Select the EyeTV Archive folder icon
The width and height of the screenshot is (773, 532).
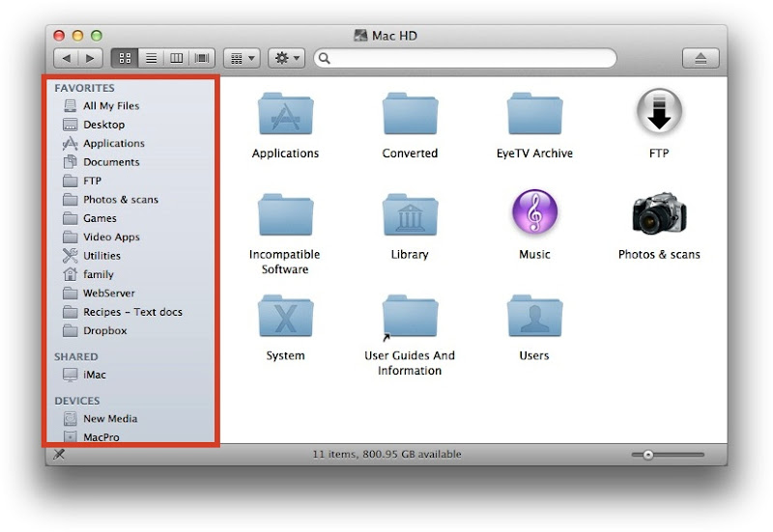click(535, 114)
